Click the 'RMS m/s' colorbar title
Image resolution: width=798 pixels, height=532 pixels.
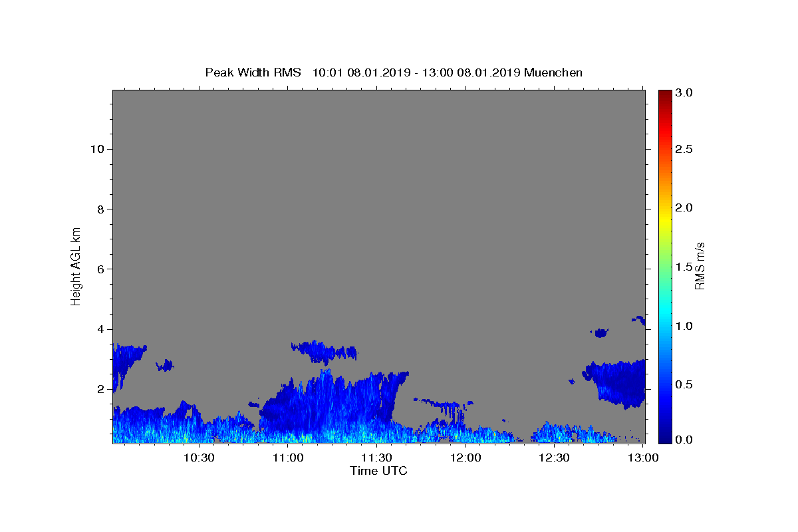pyautogui.click(x=700, y=266)
